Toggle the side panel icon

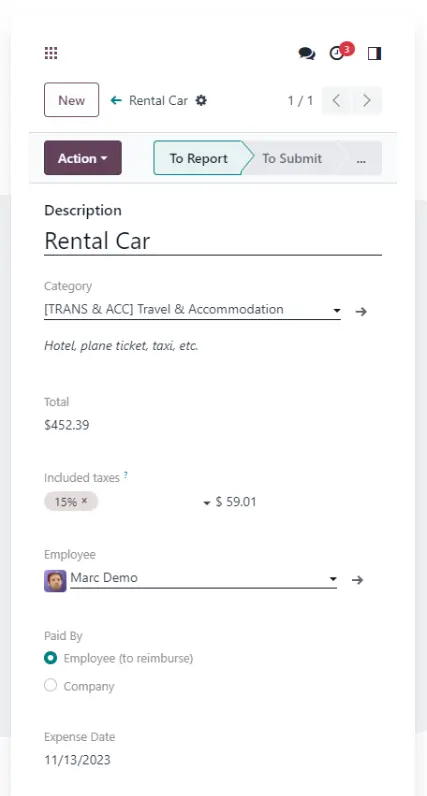point(374,53)
